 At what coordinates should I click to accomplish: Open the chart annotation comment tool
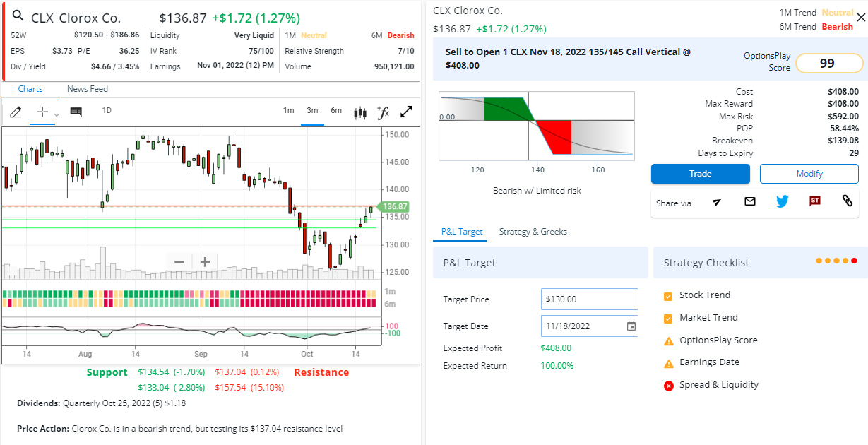76,112
